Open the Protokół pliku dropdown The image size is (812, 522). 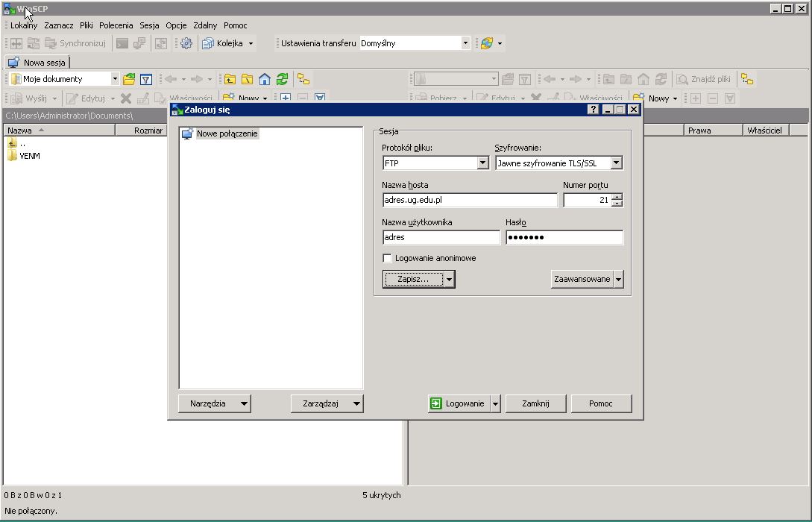tap(482, 163)
